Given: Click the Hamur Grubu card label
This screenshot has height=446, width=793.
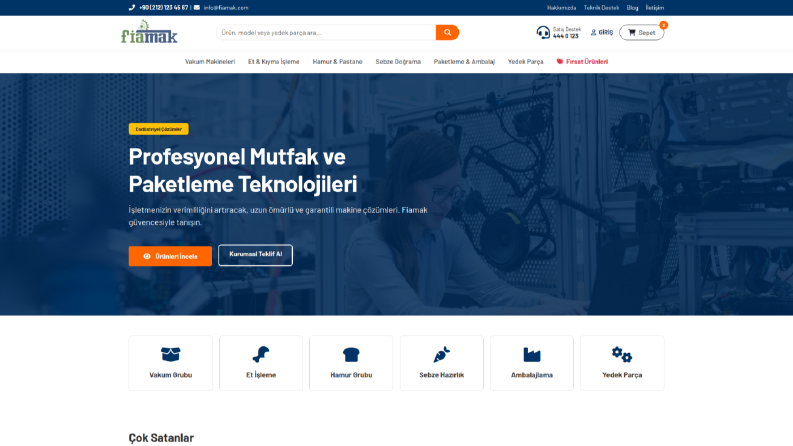Looking at the screenshot, I should (x=351, y=375).
